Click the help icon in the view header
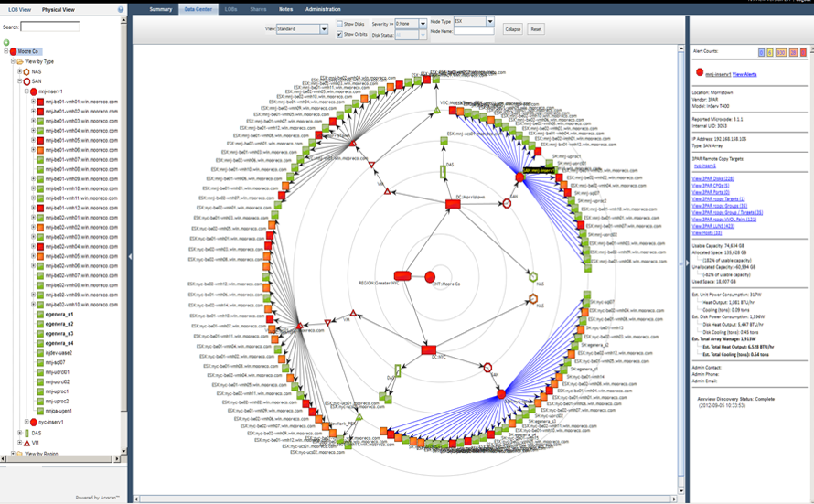The image size is (814, 504). coord(121,9)
